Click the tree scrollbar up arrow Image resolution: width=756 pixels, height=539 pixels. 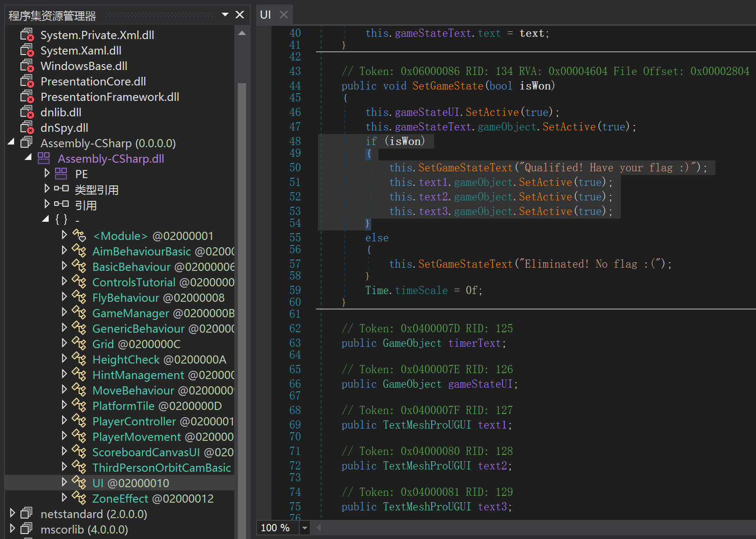coord(242,33)
